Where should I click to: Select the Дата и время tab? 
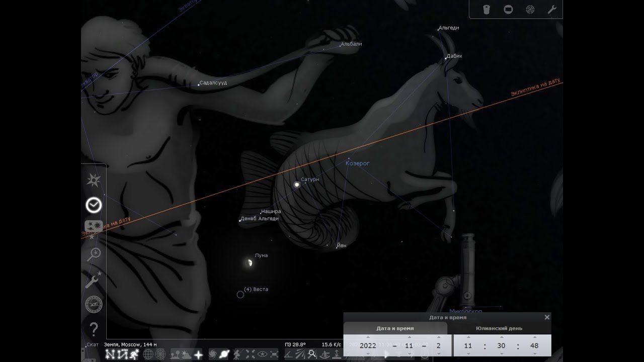click(x=395, y=328)
